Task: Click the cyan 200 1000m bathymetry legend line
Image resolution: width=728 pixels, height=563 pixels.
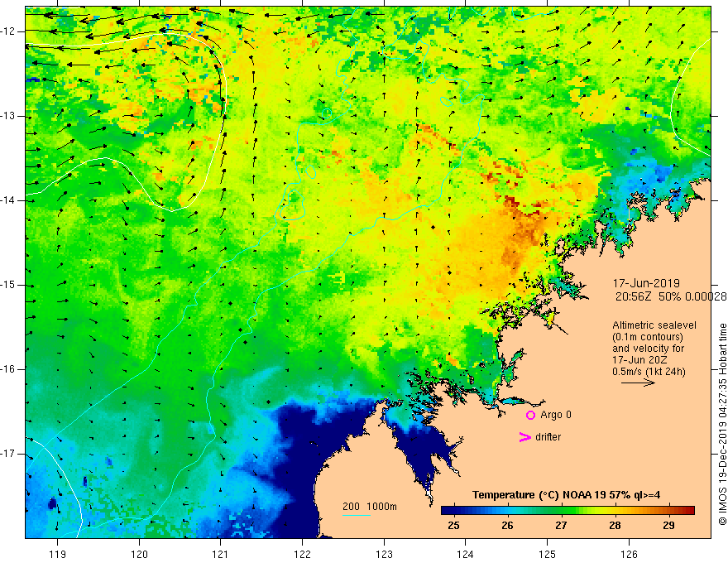Action: (x=356, y=515)
